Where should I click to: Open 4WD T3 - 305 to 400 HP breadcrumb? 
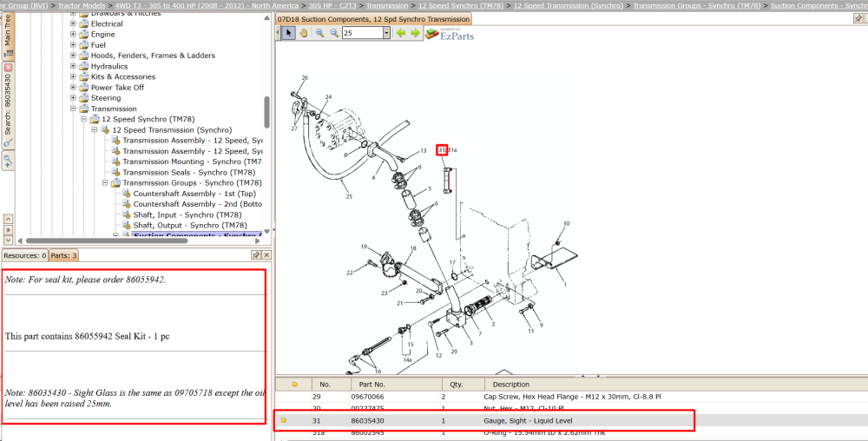click(x=207, y=5)
